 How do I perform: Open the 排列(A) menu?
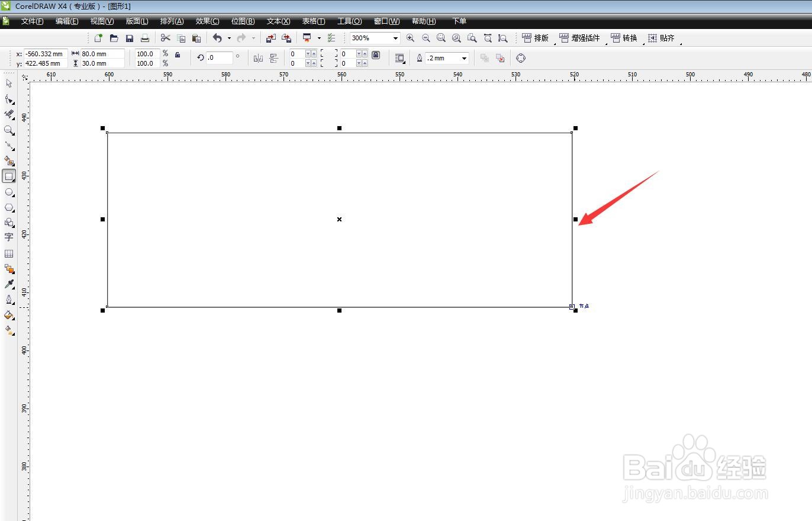[172, 21]
